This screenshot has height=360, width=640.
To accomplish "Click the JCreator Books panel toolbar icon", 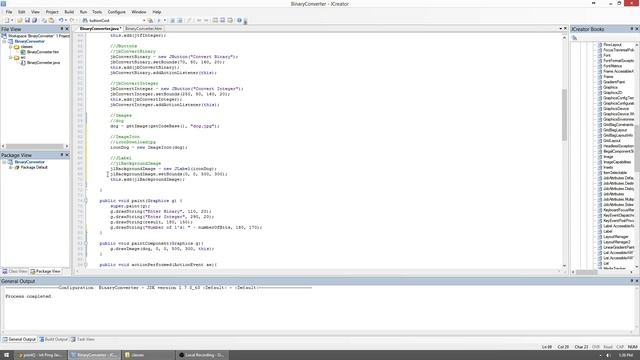I will (575, 38).
